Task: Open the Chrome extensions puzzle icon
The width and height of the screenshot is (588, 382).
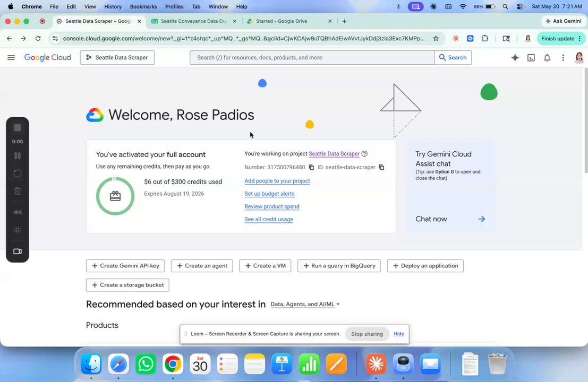Action: point(485,39)
